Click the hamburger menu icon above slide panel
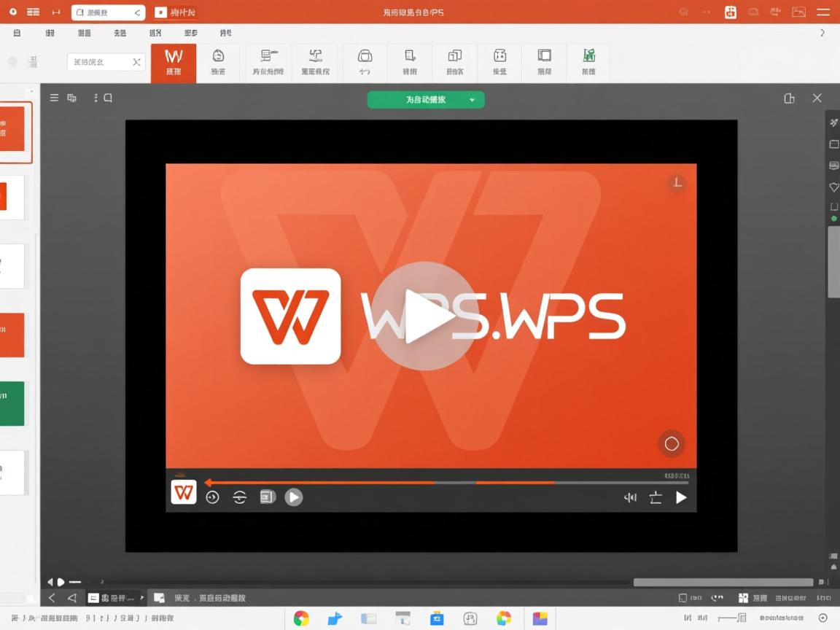Screen dimensions: 840x630 pos(54,98)
